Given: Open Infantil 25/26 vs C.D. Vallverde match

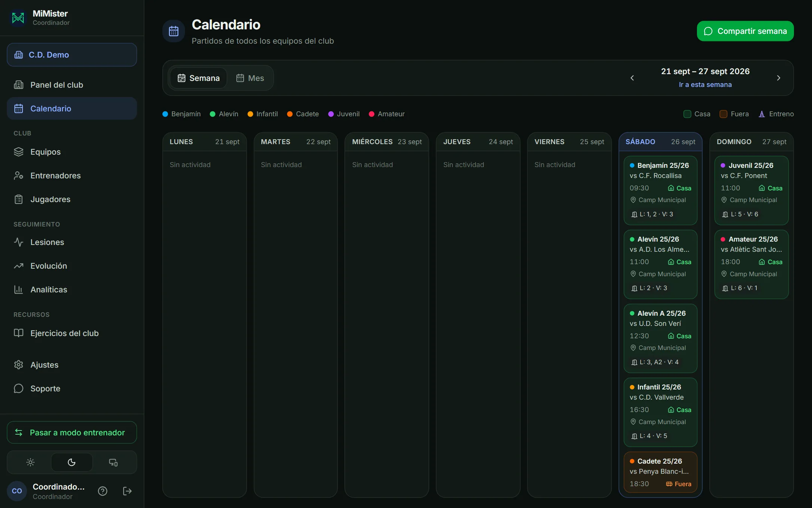Looking at the screenshot, I should tap(661, 412).
